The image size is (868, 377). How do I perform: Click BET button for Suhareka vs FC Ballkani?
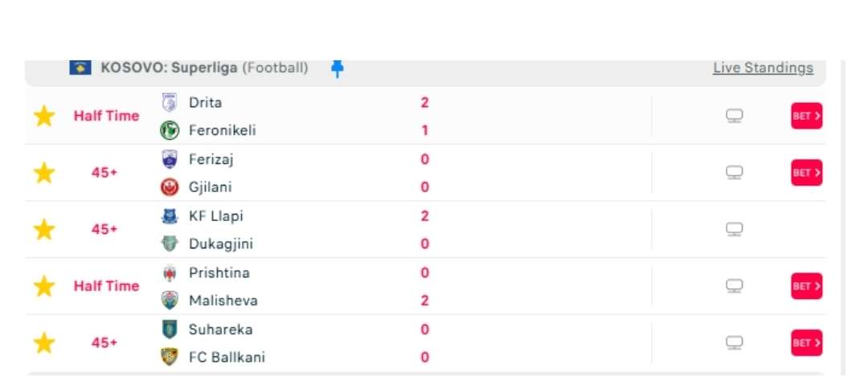(807, 342)
